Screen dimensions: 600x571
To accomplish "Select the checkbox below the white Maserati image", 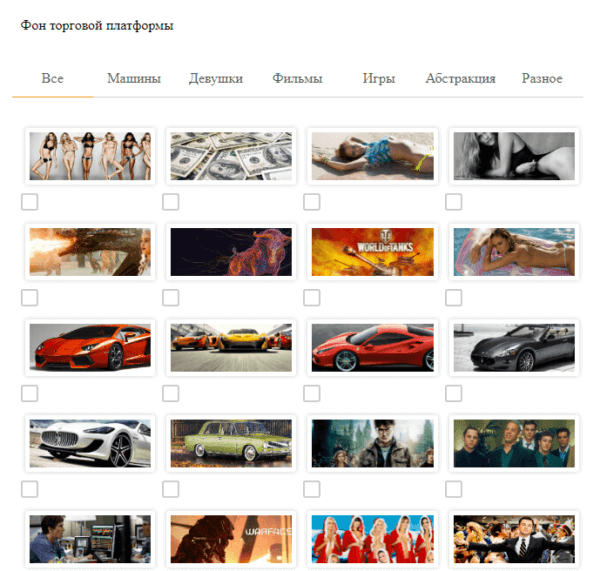I will tap(30, 489).
